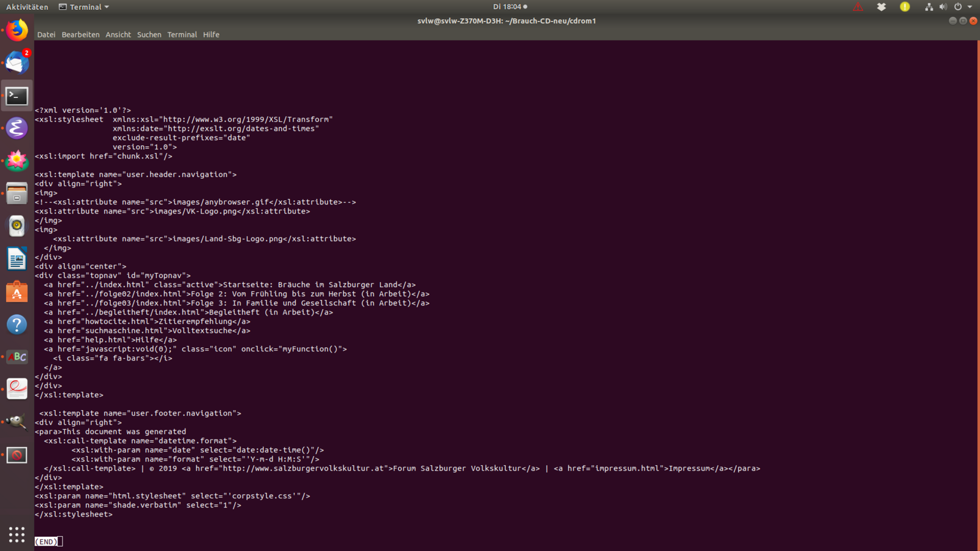Click the (END) pager prompt line
The width and height of the screenshot is (980, 551).
[x=47, y=542]
